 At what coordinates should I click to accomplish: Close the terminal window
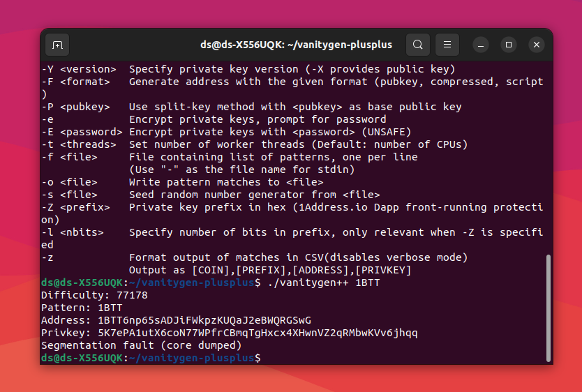(x=537, y=45)
